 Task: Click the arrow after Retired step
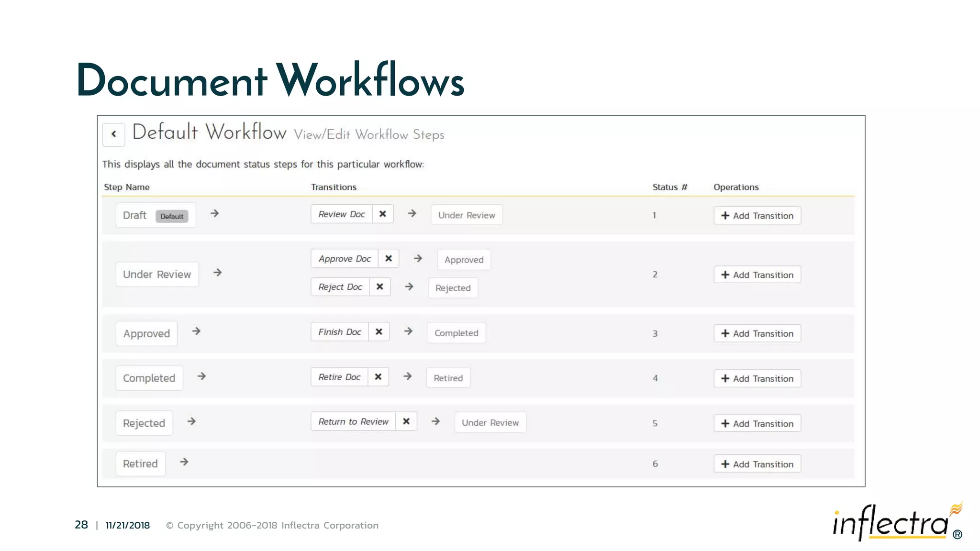(184, 462)
